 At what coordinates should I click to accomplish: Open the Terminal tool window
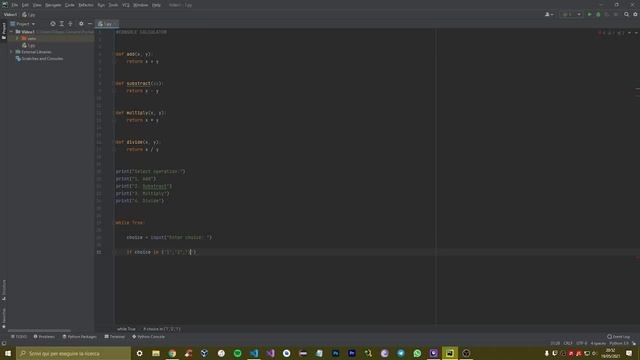[x=115, y=336]
